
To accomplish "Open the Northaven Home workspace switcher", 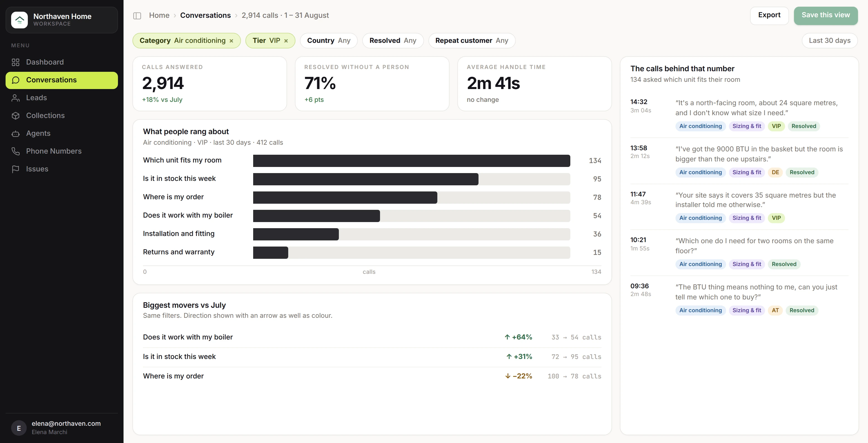I will [62, 20].
